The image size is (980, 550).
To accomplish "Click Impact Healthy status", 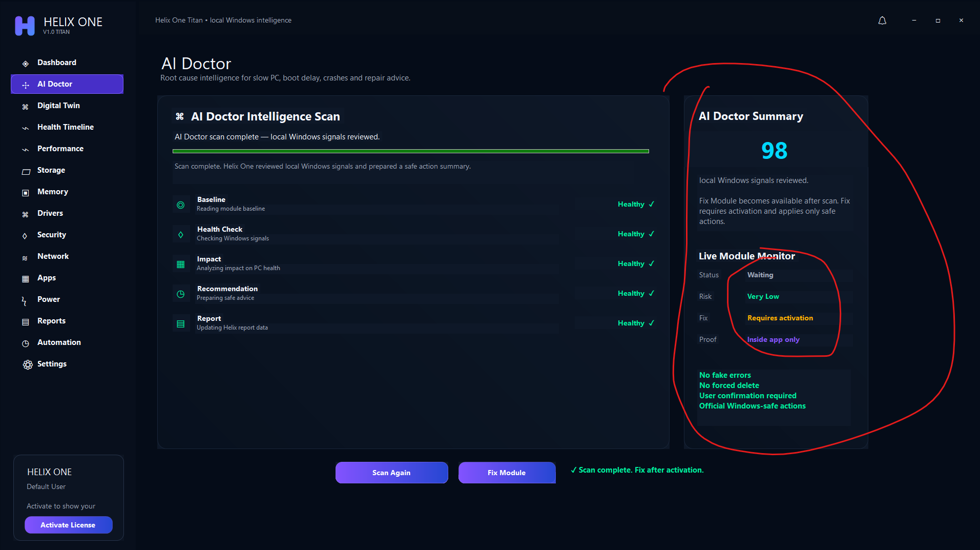I will coord(636,263).
